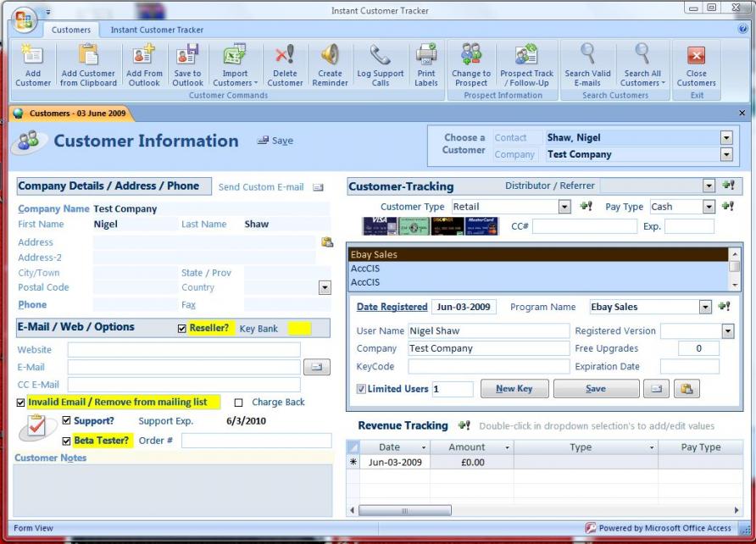Open the Country dropdown arrow

[325, 287]
